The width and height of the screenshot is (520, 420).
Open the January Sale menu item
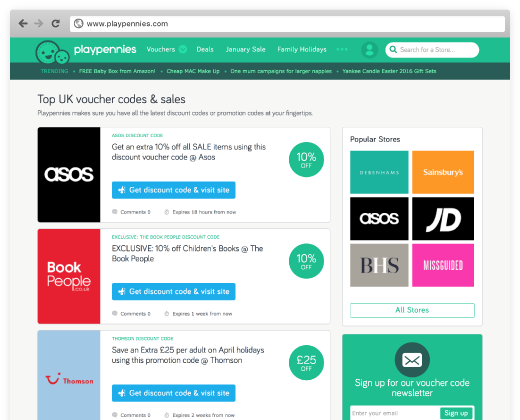[245, 49]
